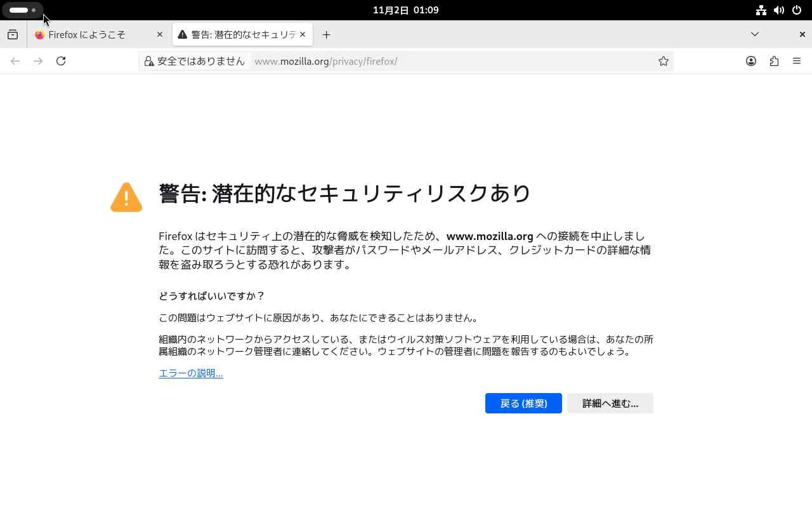This screenshot has height=508, width=812.
Task: Open the Firefox account menu
Action: point(751,61)
